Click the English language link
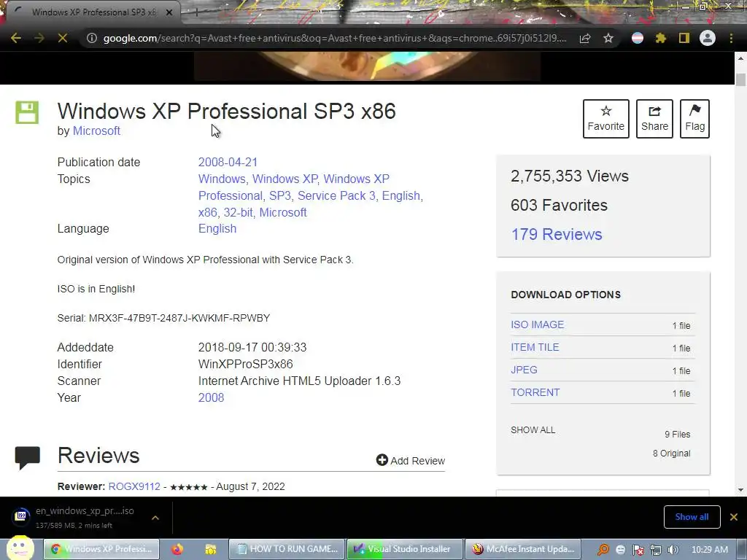 click(217, 228)
